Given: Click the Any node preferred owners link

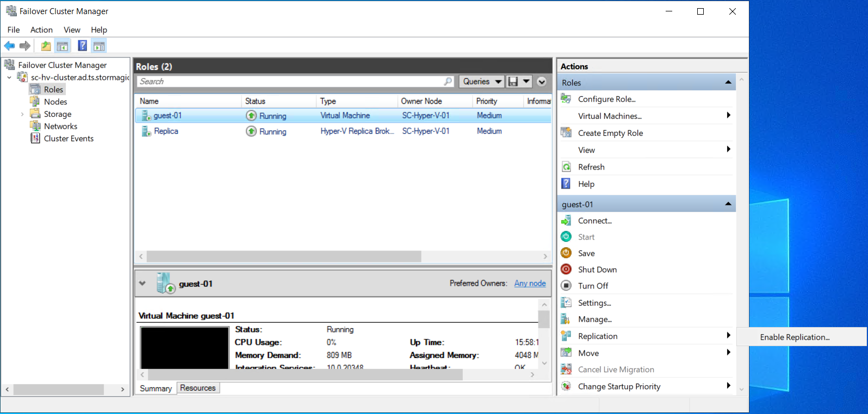Looking at the screenshot, I should tap(530, 283).
